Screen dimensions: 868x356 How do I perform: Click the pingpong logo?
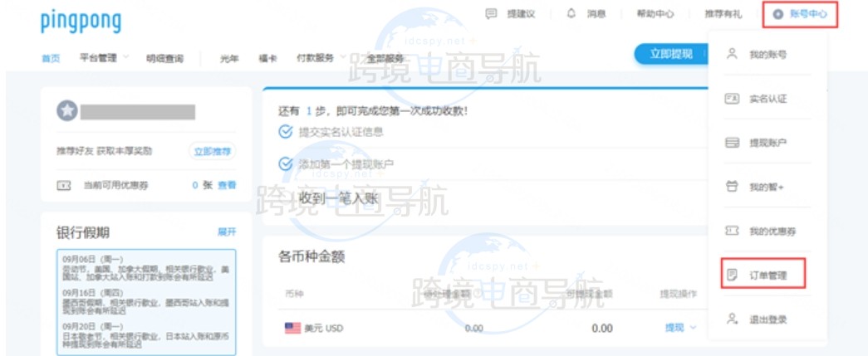[x=81, y=22]
